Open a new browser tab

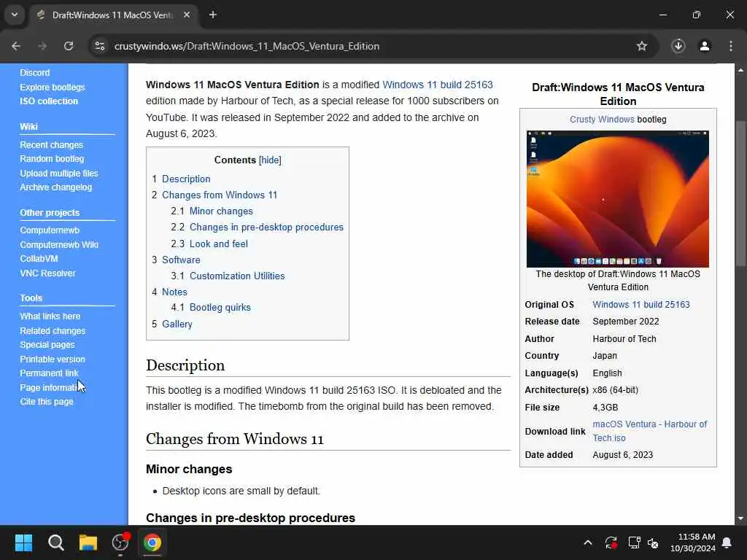pos(213,15)
